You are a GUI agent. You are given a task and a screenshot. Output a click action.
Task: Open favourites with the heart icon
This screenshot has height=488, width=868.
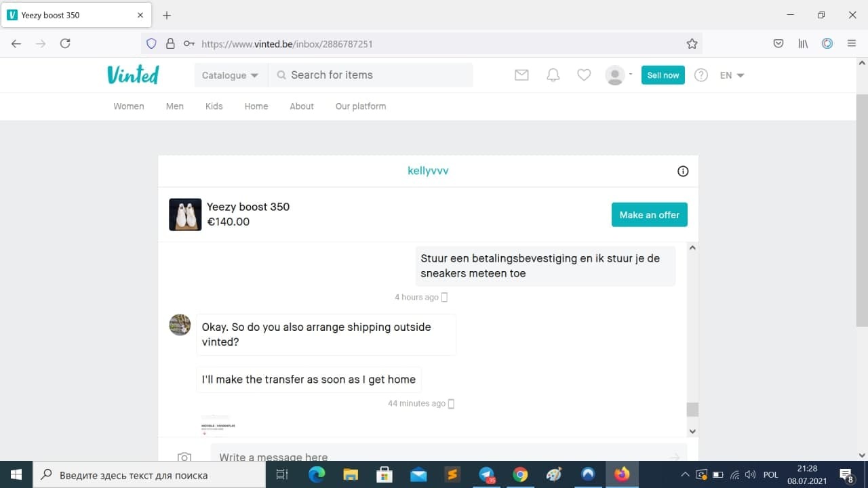point(584,75)
